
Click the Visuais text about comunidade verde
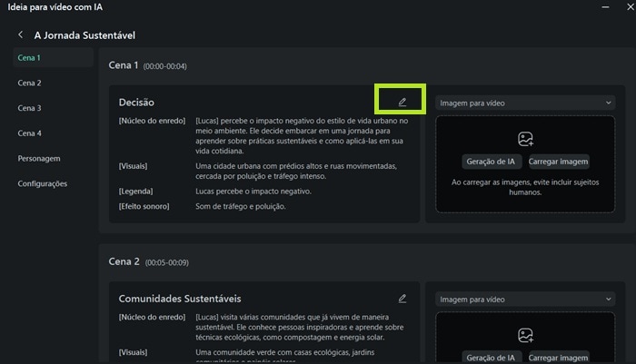(x=284, y=356)
